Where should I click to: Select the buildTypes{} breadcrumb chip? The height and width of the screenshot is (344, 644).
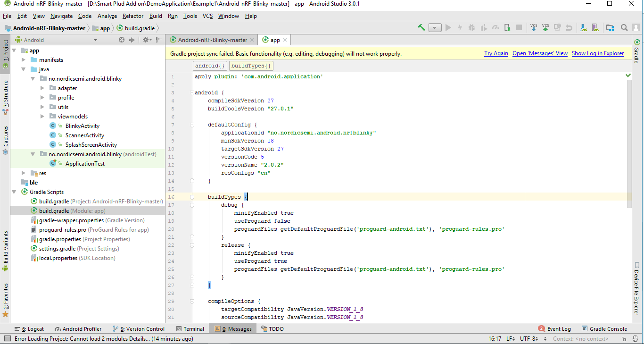click(x=251, y=65)
